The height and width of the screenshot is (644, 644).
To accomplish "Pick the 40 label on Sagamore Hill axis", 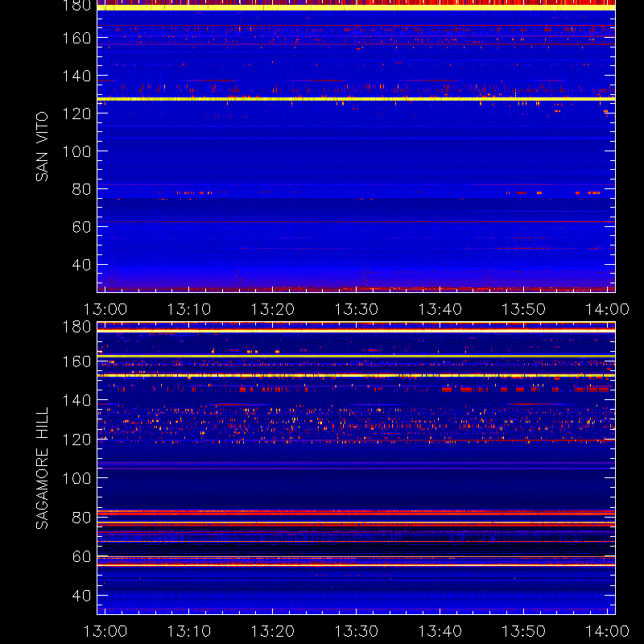I will [x=82, y=596].
